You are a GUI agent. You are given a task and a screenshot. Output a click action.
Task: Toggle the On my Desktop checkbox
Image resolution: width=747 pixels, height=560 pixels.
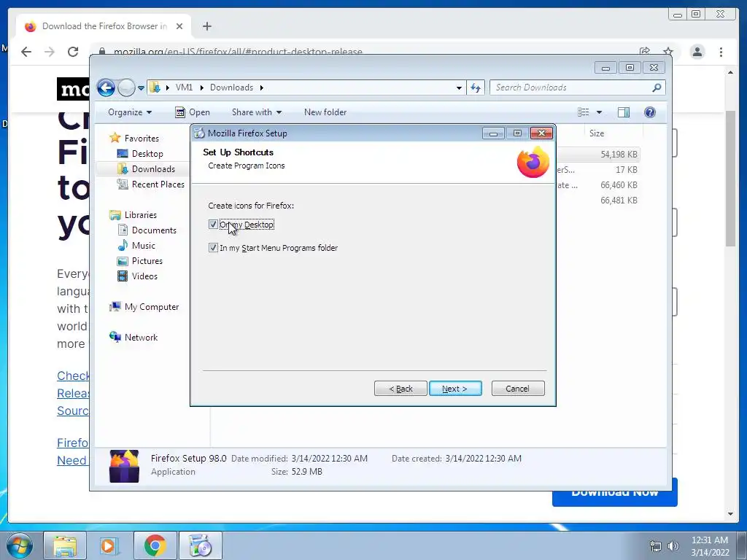213,225
